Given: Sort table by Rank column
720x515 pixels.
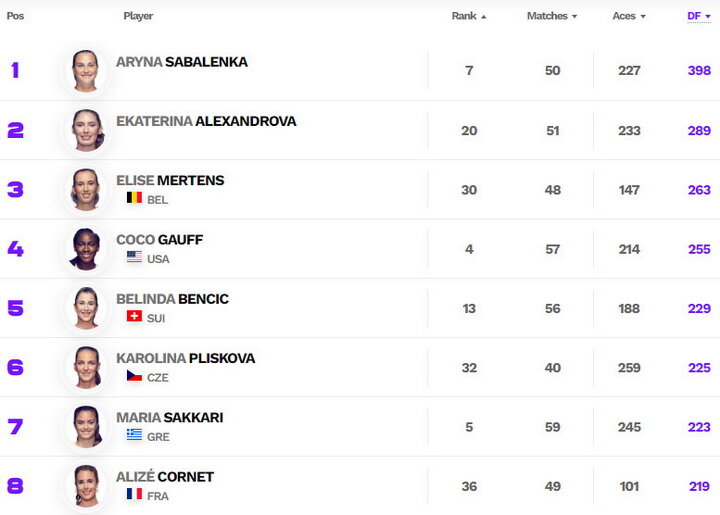Looking at the screenshot, I should click(468, 16).
